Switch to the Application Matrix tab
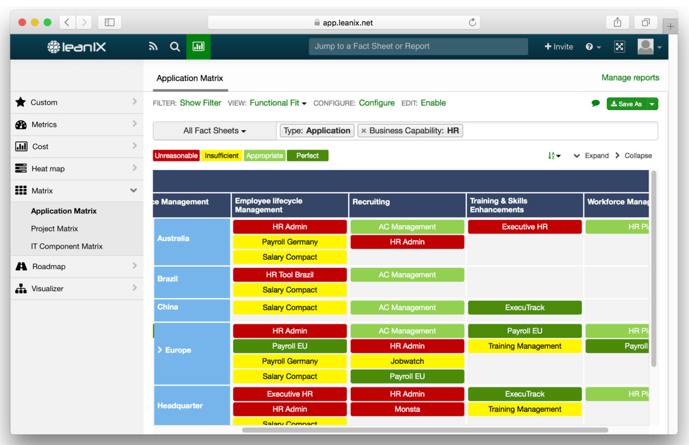This screenshot has height=445, width=689. pos(190,78)
